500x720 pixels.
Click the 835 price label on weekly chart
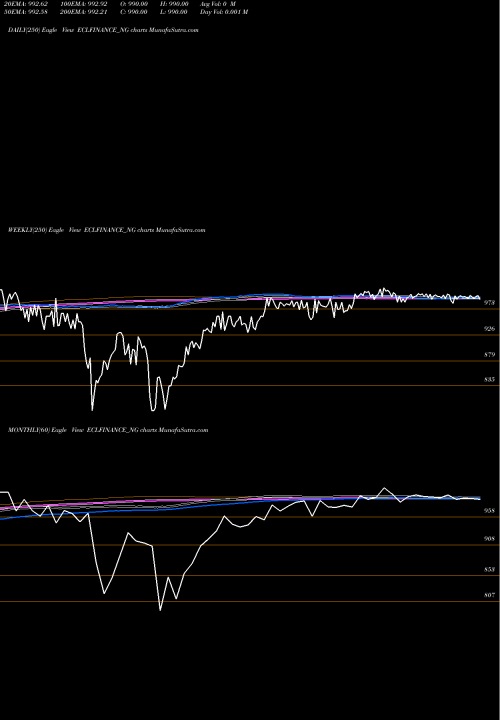tap(489, 380)
